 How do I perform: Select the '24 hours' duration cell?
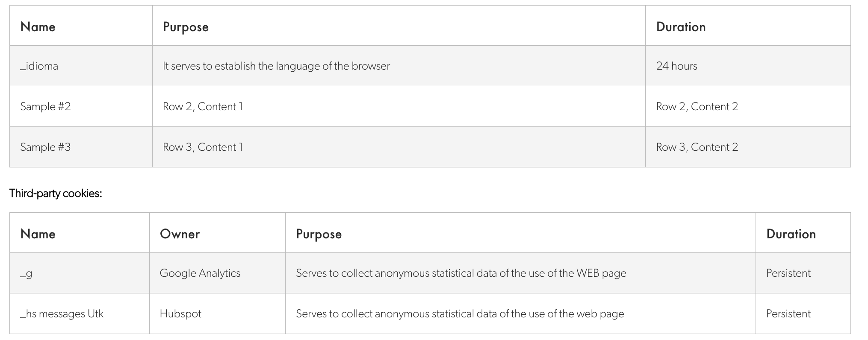747,66
